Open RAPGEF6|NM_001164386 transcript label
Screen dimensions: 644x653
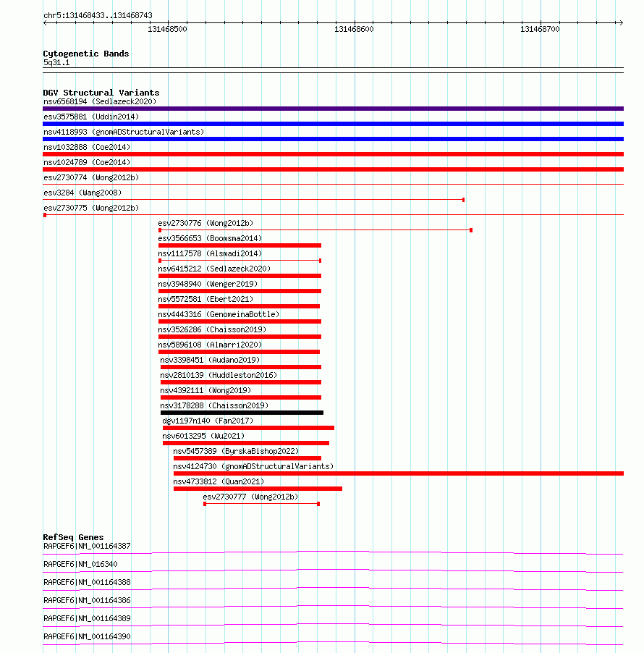pyautogui.click(x=87, y=601)
